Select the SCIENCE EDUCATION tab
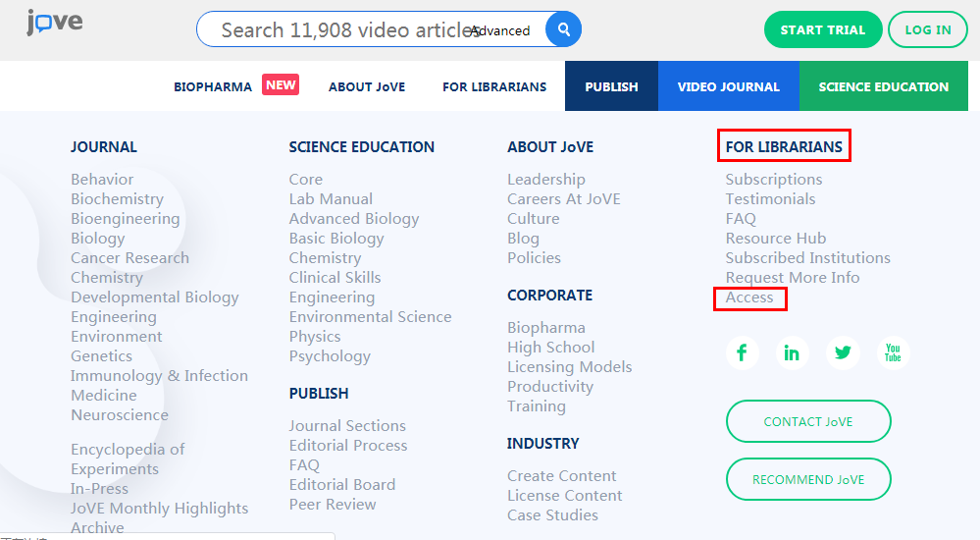Screen dimensions: 980x540 pos(883,86)
